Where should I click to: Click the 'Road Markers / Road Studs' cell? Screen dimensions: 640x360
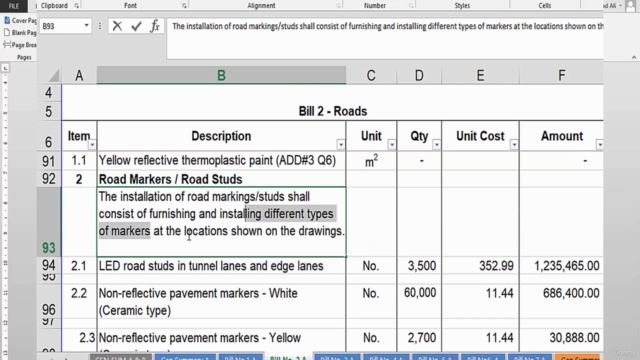click(x=221, y=179)
